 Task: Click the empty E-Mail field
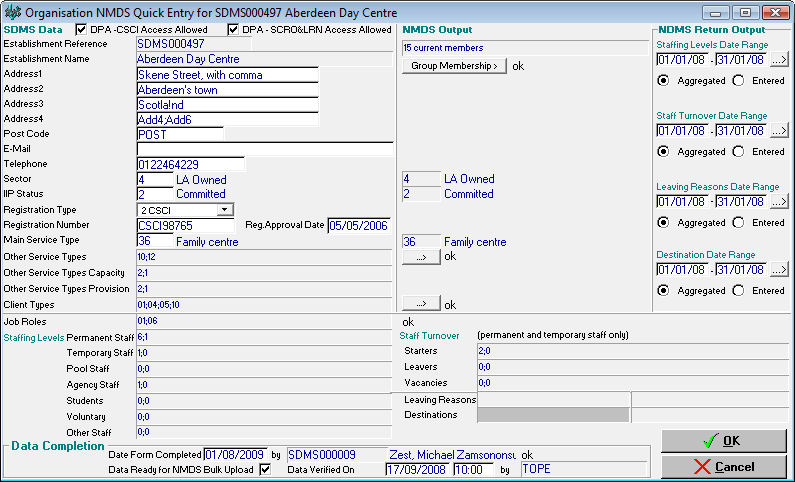[x=265, y=149]
